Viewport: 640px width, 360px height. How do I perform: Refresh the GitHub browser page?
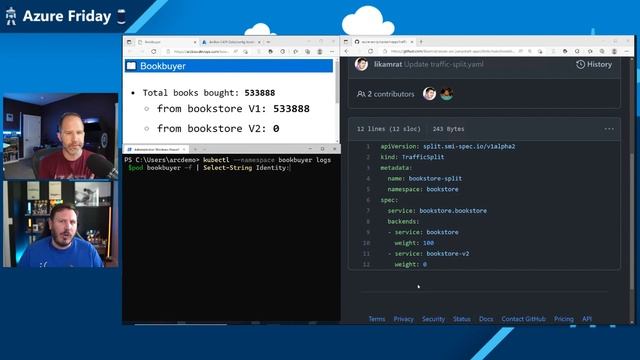point(371,51)
